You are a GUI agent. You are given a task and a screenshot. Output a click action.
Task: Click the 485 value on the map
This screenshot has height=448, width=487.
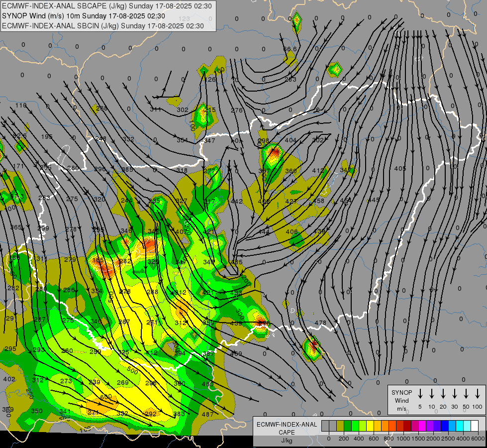click(236, 262)
